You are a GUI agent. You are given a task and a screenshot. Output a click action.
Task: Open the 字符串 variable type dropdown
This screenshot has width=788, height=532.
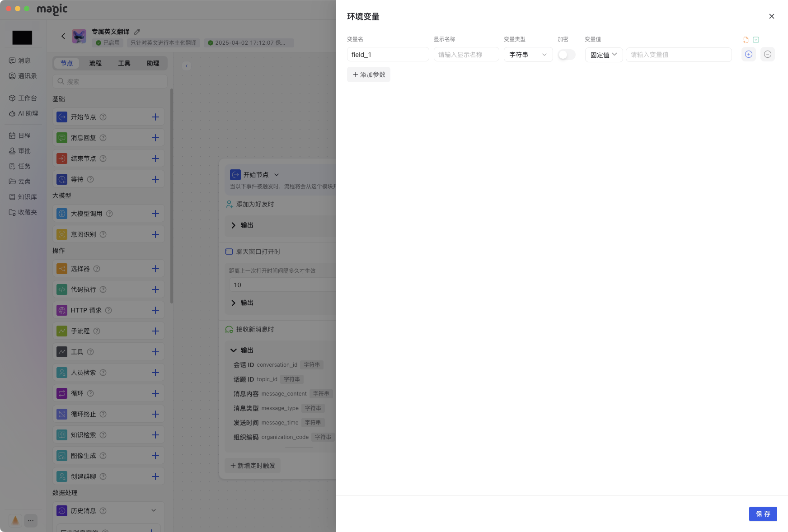point(528,55)
